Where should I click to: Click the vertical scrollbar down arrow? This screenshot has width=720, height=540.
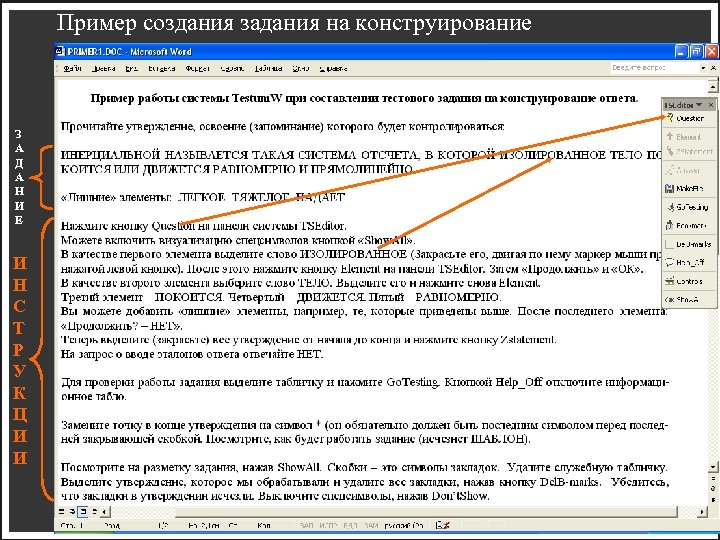click(713, 467)
